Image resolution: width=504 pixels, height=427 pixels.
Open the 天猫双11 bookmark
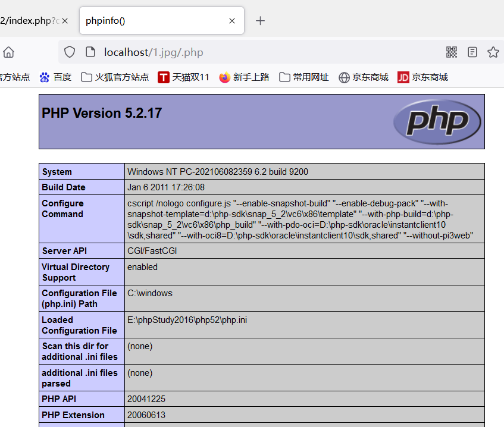pyautogui.click(x=183, y=77)
